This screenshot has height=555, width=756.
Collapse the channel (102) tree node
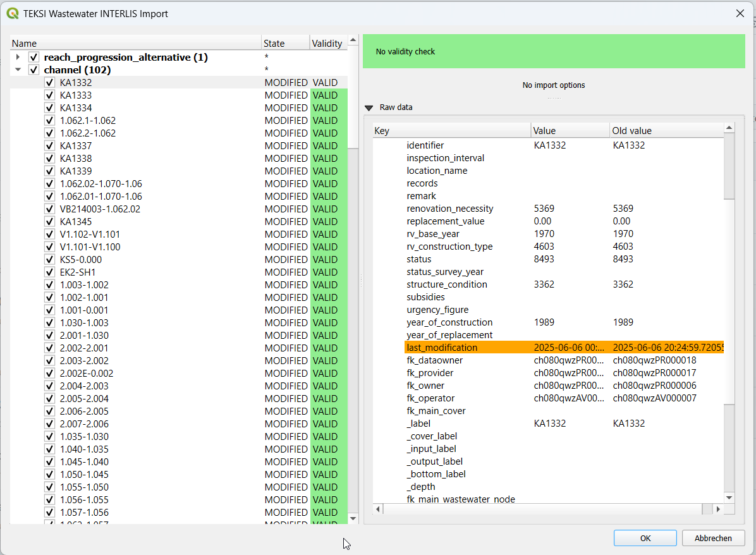(18, 70)
